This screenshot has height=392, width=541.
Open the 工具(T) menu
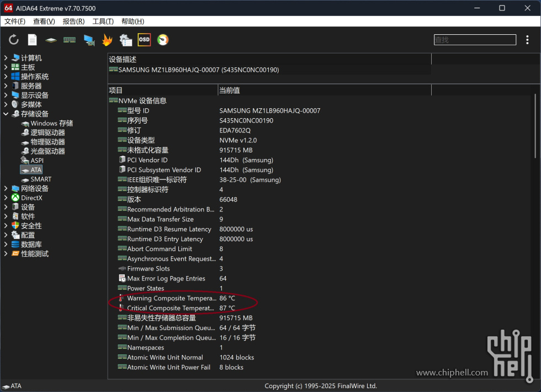[103, 22]
